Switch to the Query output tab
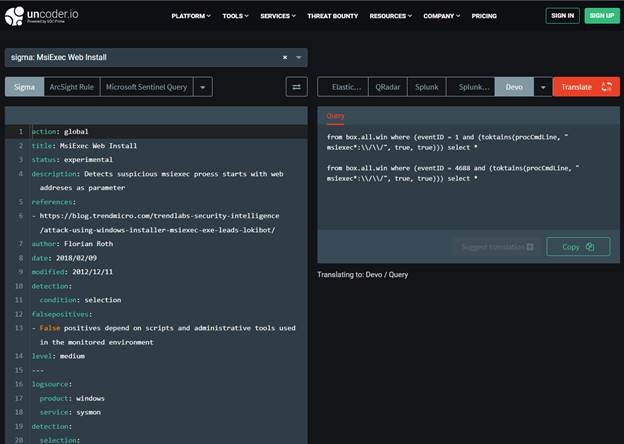The width and height of the screenshot is (624, 444). (336, 116)
